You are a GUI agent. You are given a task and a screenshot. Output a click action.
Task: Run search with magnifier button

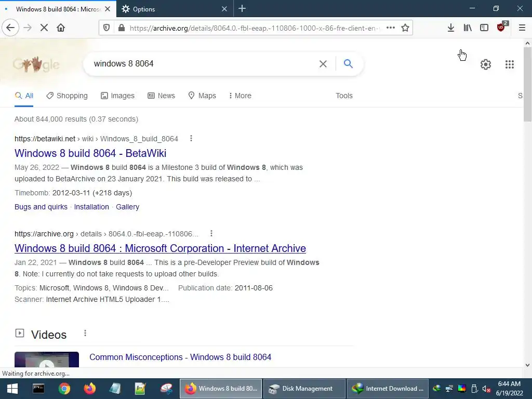[348, 63]
